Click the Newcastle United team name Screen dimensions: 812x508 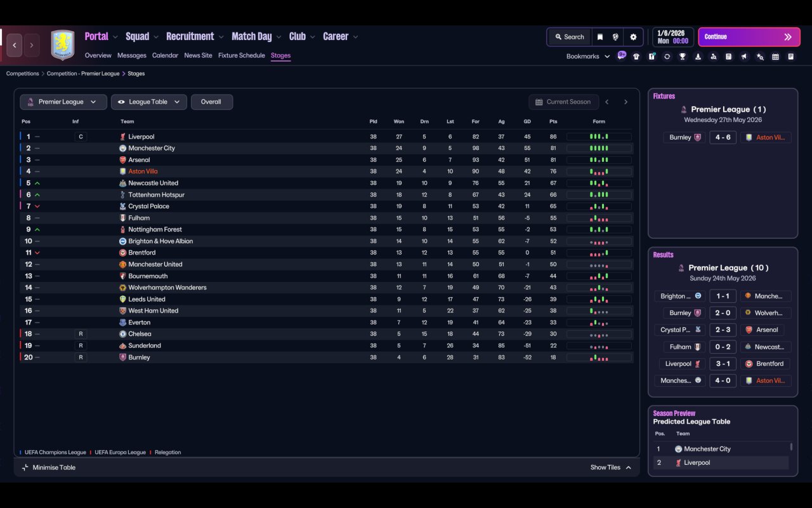154,183
